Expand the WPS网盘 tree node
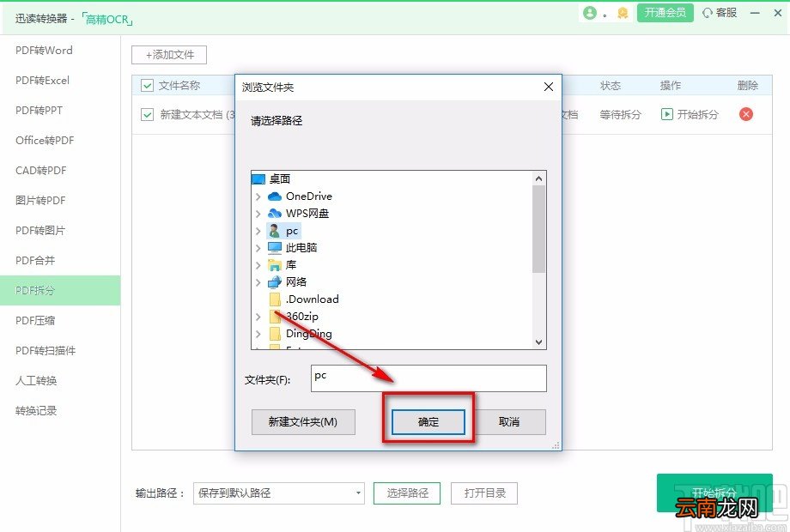The image size is (790, 532). point(258,214)
